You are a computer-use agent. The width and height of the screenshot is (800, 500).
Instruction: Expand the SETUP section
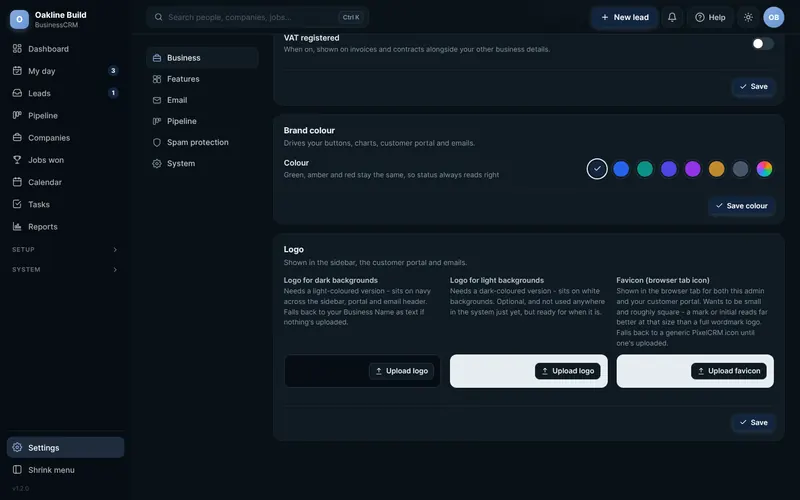click(x=65, y=249)
